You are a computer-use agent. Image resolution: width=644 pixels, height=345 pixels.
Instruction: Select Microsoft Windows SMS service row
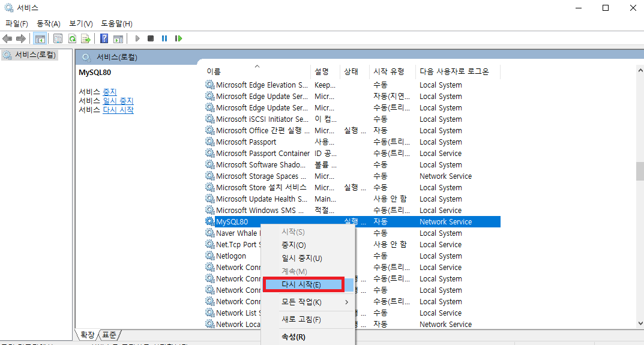pyautogui.click(x=352, y=210)
